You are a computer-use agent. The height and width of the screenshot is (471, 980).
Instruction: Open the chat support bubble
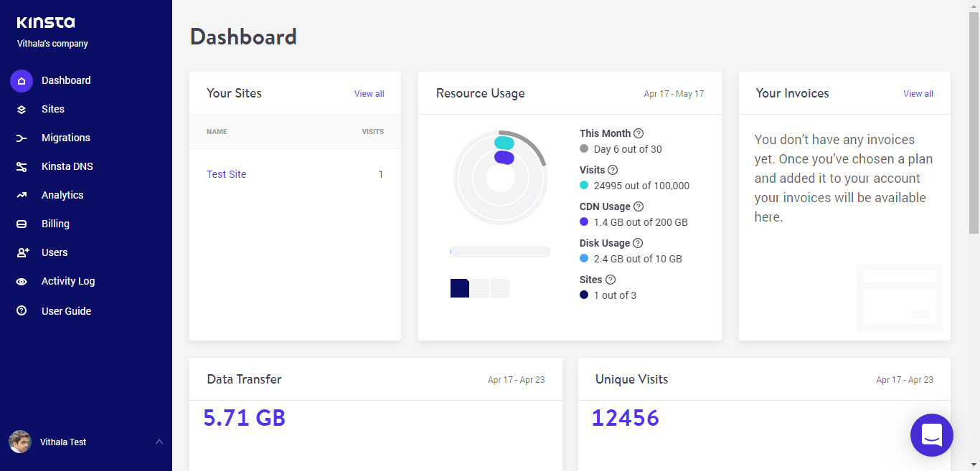tap(931, 435)
